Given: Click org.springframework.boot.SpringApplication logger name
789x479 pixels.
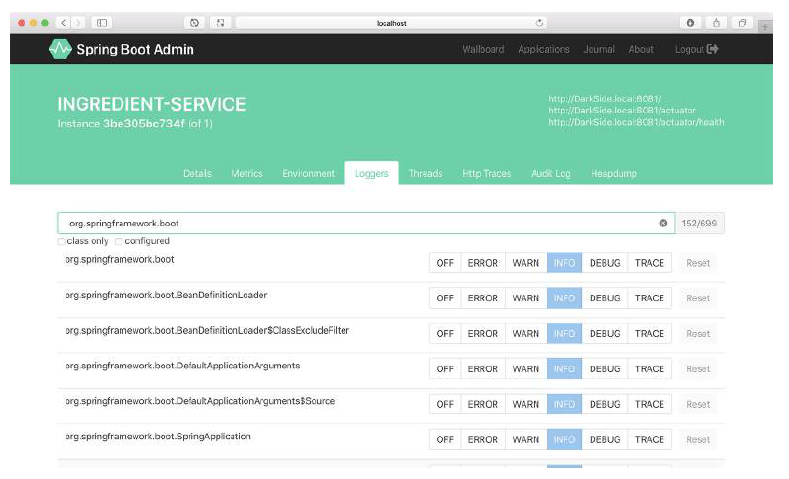Looking at the screenshot, I should point(158,436).
